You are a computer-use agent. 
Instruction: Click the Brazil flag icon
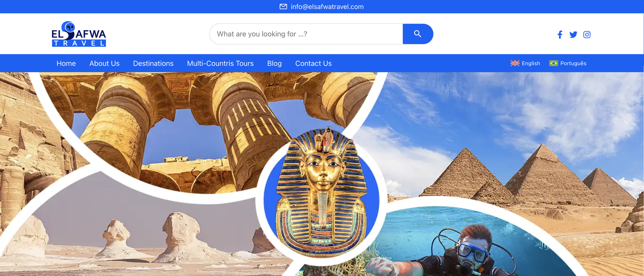click(553, 63)
